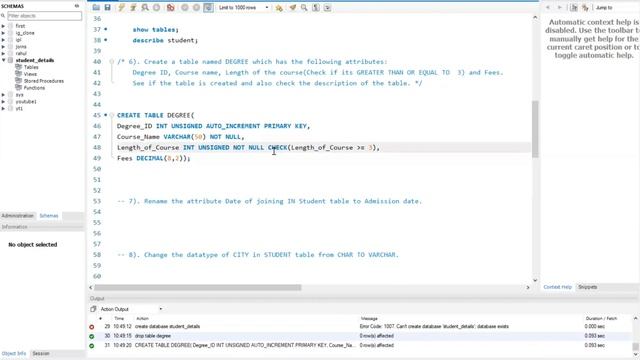Viewport: 640px width, 360px height.
Task: Get help for caret position icon
Action: click(585, 8)
